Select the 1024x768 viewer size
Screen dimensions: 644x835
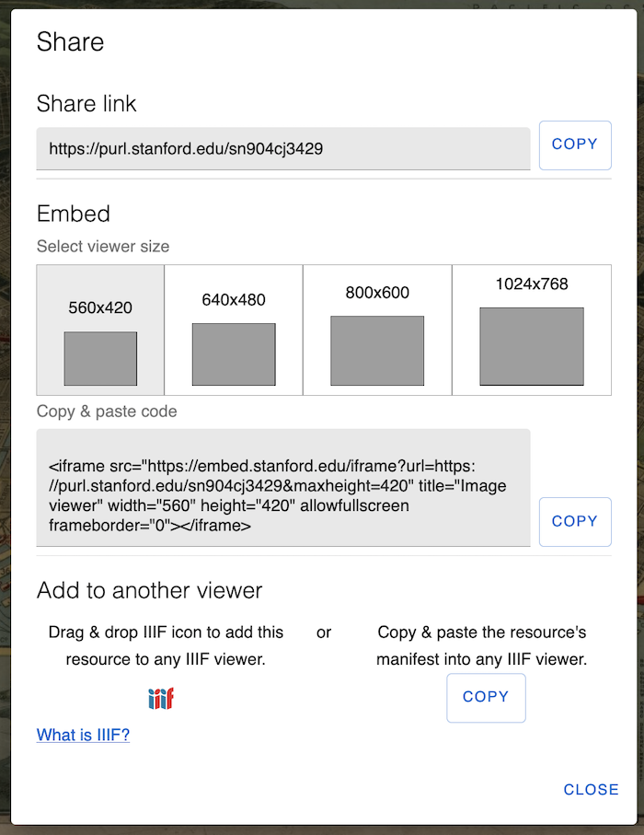pos(533,330)
